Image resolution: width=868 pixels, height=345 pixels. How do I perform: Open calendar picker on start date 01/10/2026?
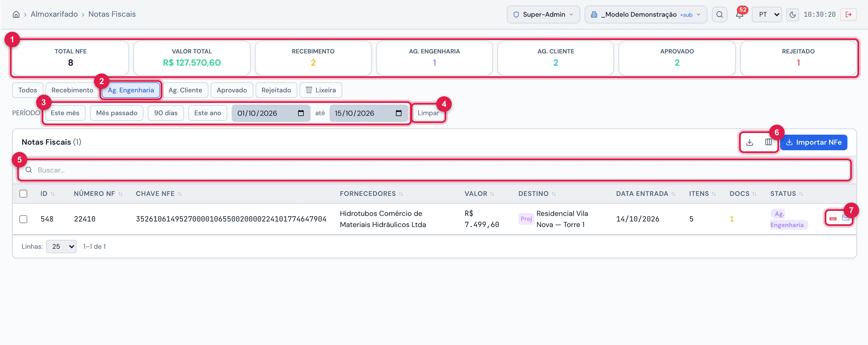pos(301,113)
